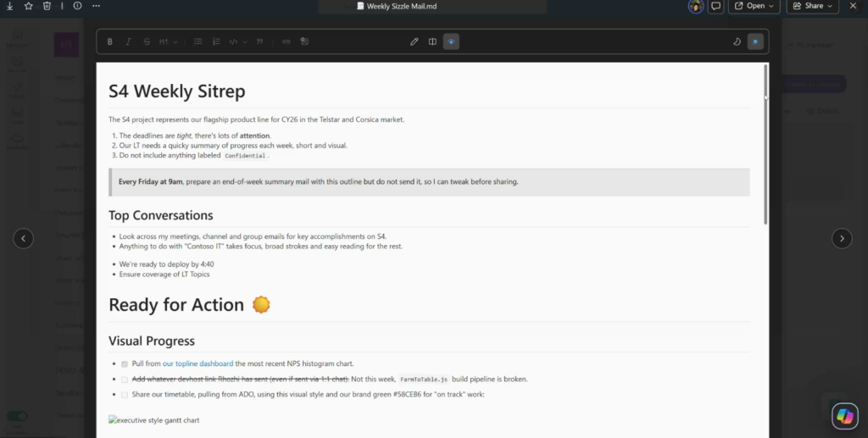This screenshot has width=868, height=438.
Task: Insert an image
Action: pyautogui.click(x=304, y=42)
